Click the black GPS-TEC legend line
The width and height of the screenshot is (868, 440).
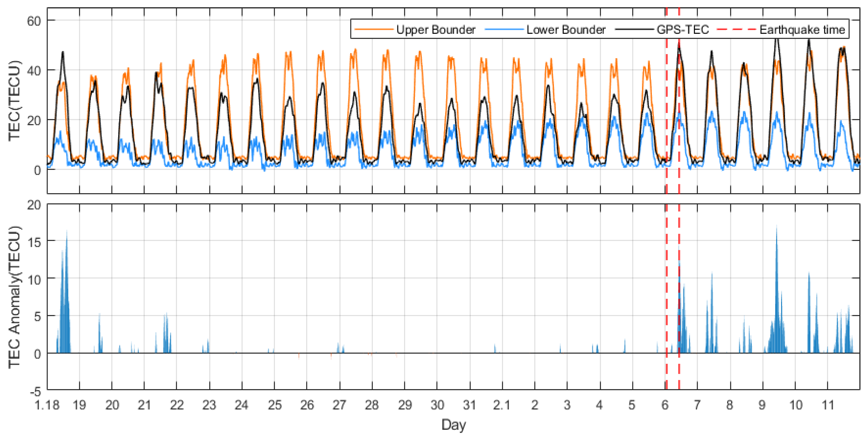tap(635, 30)
